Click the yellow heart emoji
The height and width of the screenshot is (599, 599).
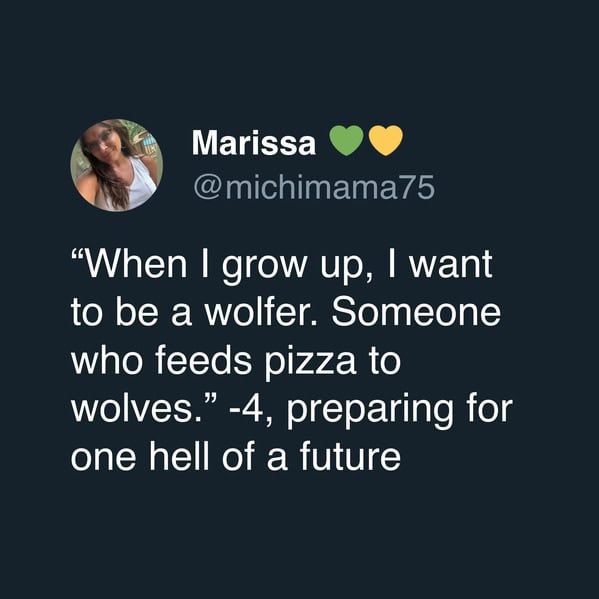click(x=386, y=140)
